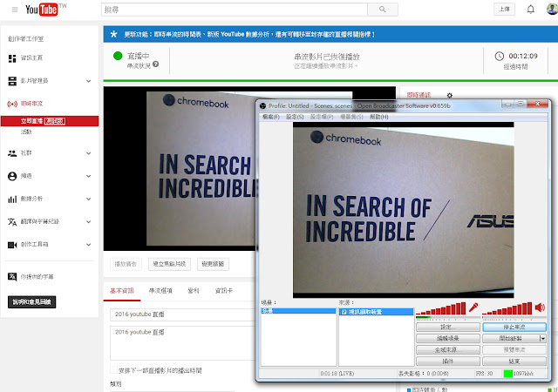The height and width of the screenshot is (392, 558).
Task: Open the dropdown arrow beside 開始錄製 in OBS
Action: 542,338
